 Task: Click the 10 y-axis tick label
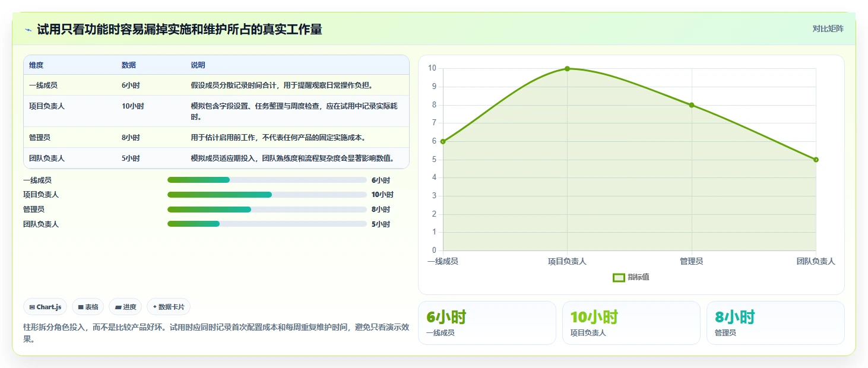[x=432, y=68]
